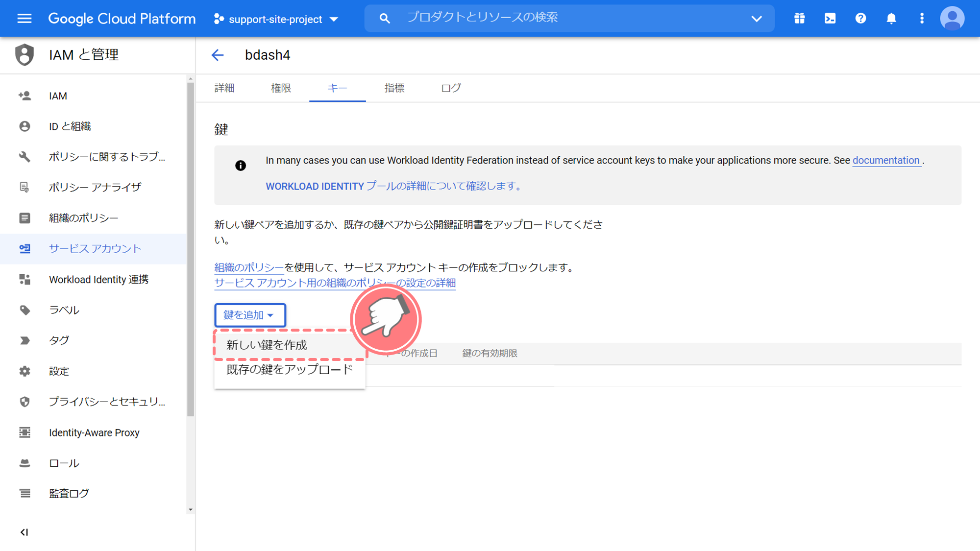Click the IAM and admin shield icon
This screenshot has height=551, width=980.
click(x=24, y=54)
